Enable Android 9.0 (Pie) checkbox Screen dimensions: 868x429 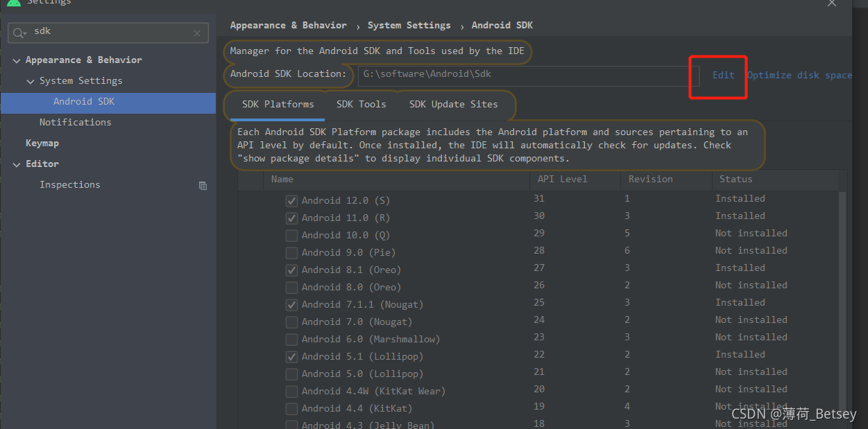click(x=291, y=253)
